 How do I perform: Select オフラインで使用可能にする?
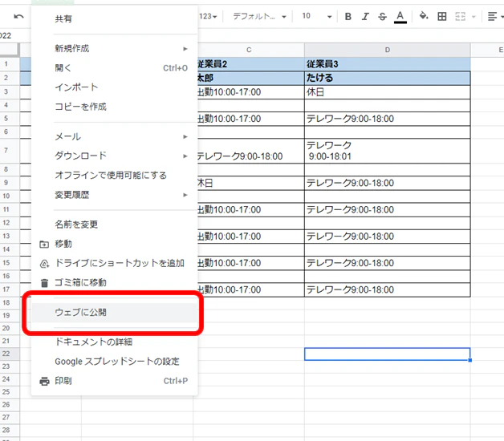[115, 175]
